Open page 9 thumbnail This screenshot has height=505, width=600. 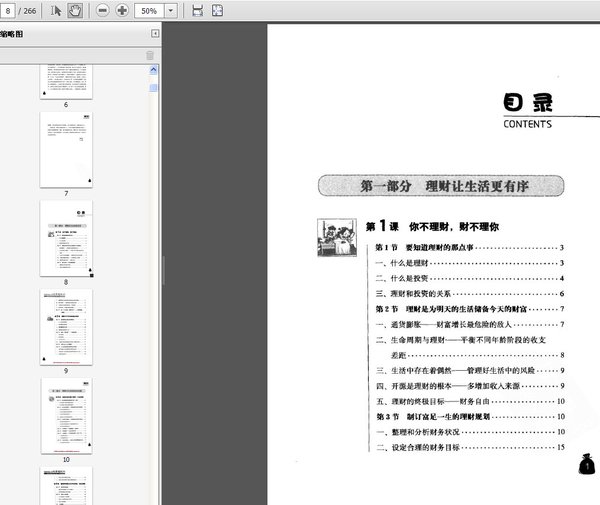coord(66,327)
